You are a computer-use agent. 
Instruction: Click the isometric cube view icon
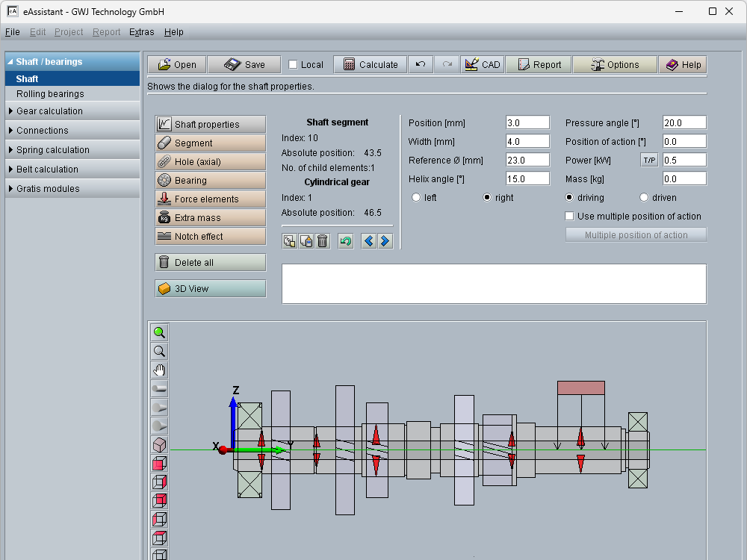coord(159,445)
